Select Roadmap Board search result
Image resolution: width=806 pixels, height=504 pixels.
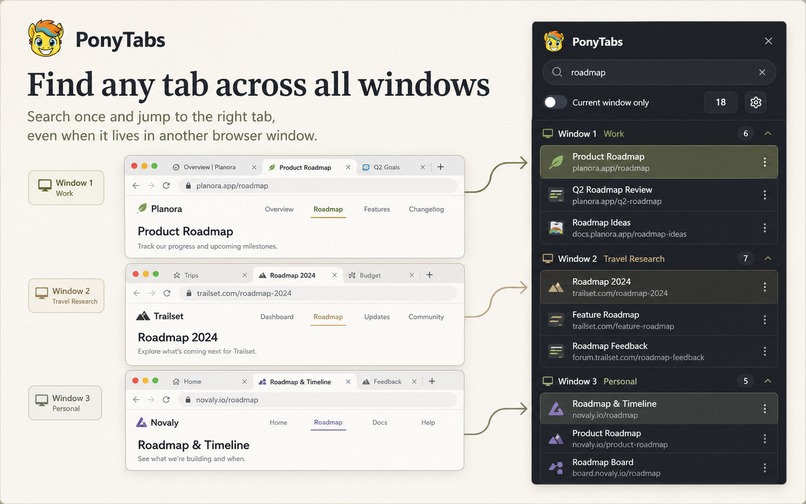click(658, 467)
